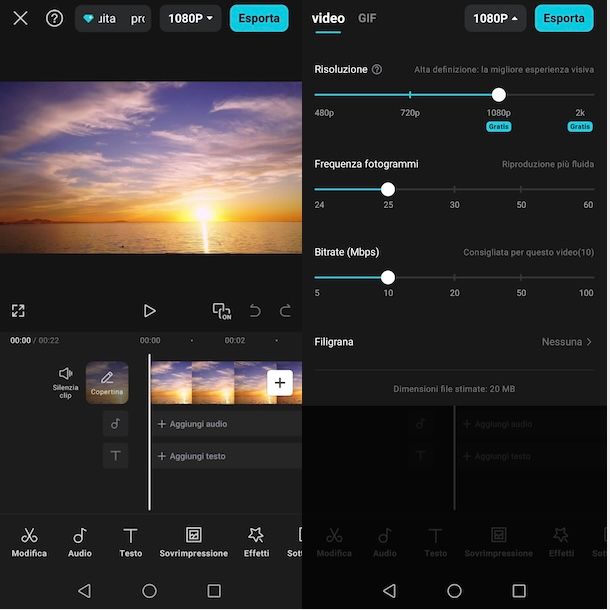Tap the info icon next to Risoluzione
The image size is (610, 610).
(377, 69)
